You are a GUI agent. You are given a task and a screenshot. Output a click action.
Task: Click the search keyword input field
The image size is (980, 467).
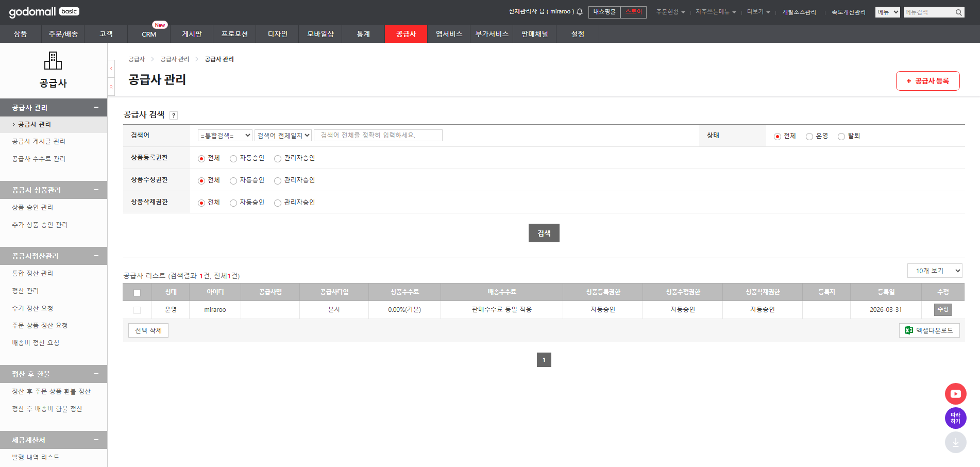pyautogui.click(x=378, y=136)
